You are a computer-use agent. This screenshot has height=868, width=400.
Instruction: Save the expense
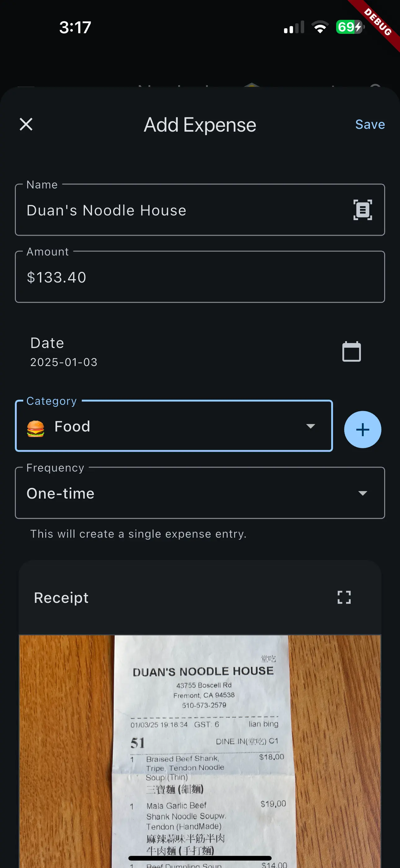point(370,125)
